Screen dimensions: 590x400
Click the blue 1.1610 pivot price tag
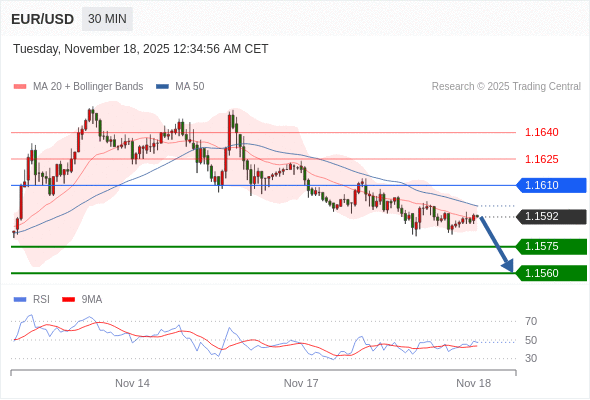(x=552, y=186)
